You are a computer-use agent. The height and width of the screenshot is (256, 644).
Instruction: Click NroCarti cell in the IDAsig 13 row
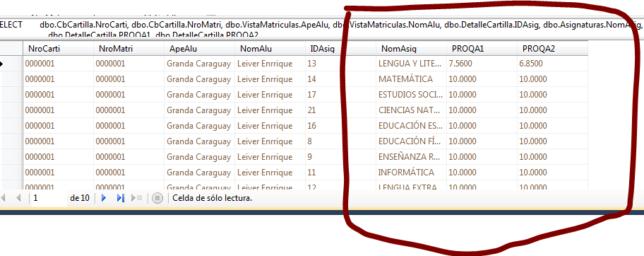tap(59, 64)
